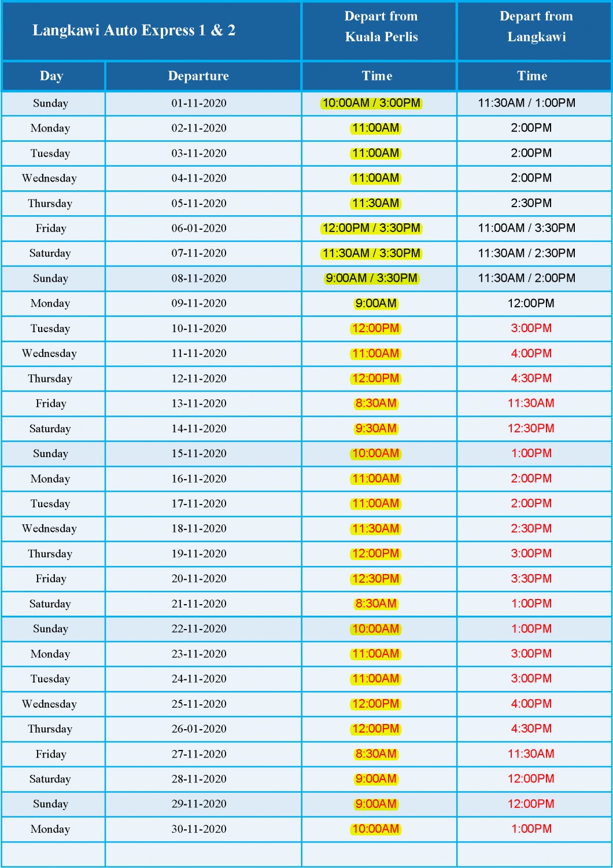Select the 10:00AM / 3:00PM highlighted time

[371, 103]
